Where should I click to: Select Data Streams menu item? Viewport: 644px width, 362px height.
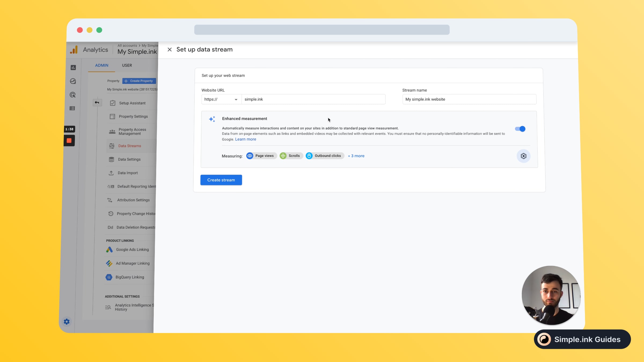click(130, 146)
